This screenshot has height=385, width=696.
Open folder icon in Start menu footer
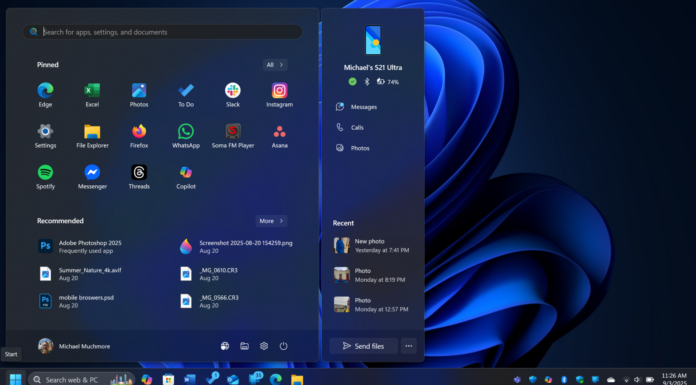(244, 346)
